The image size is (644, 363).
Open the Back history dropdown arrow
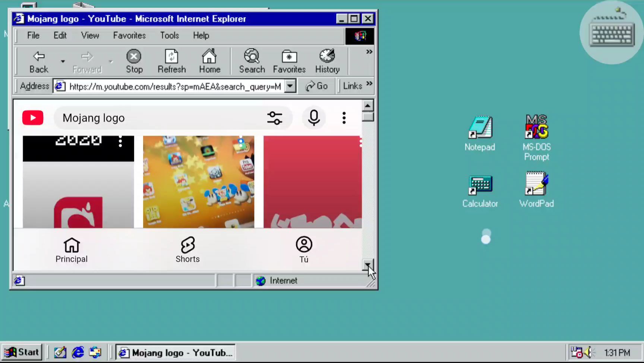tap(63, 62)
